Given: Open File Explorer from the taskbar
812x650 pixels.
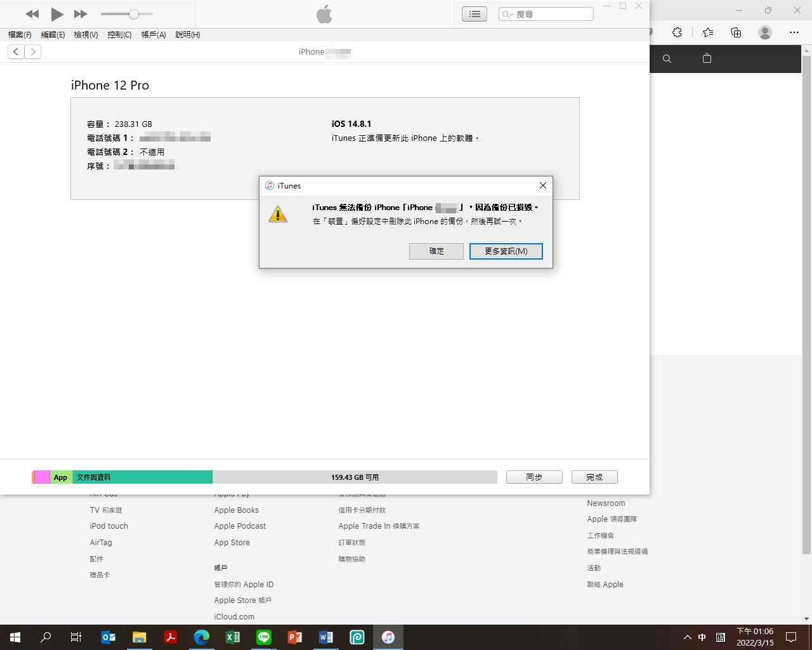Looking at the screenshot, I should click(140, 637).
